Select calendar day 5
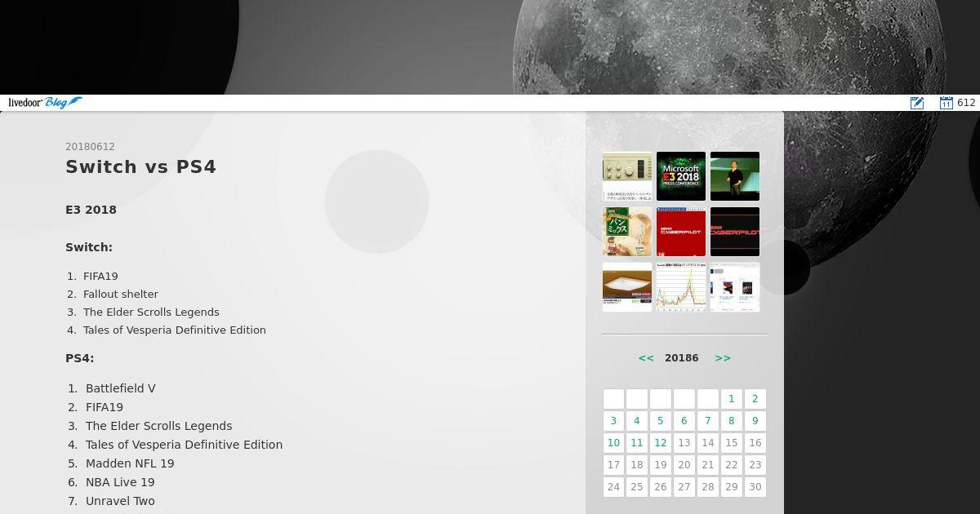Screen dimensions: 980x514 tap(661, 421)
